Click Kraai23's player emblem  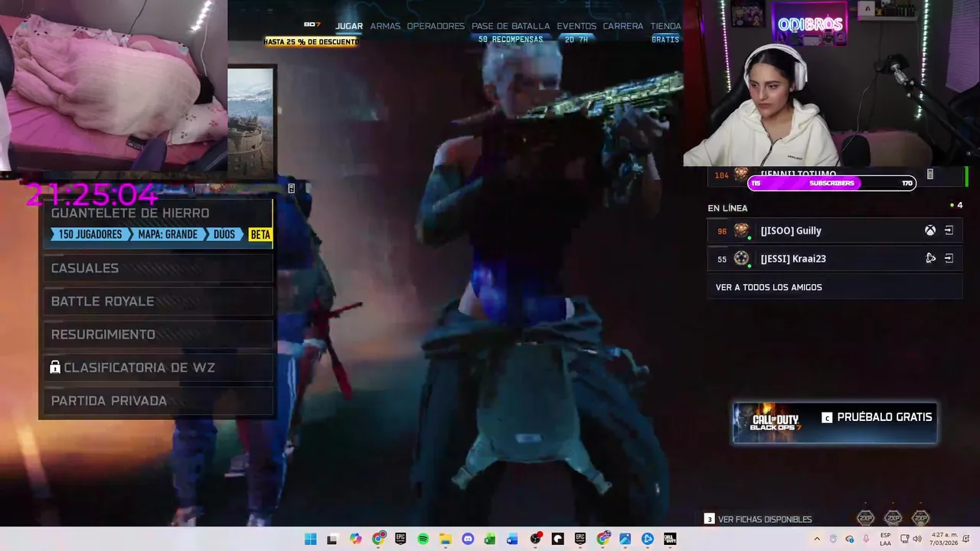coord(741,259)
